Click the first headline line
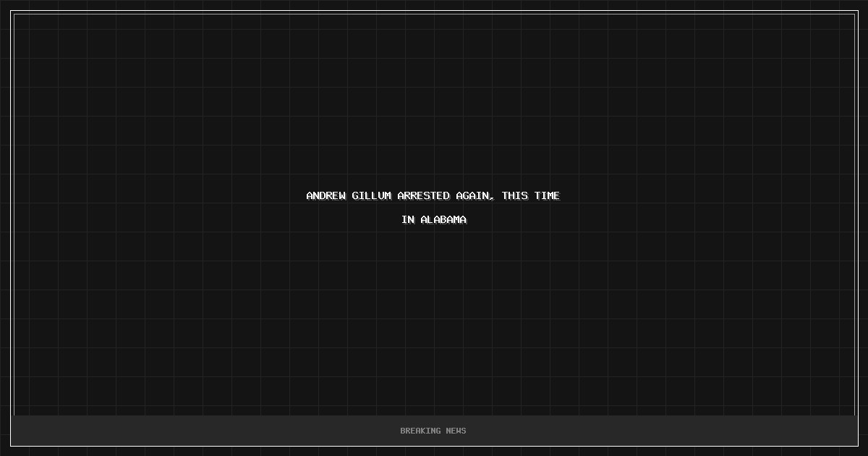The height and width of the screenshot is (456, 868). click(x=433, y=195)
